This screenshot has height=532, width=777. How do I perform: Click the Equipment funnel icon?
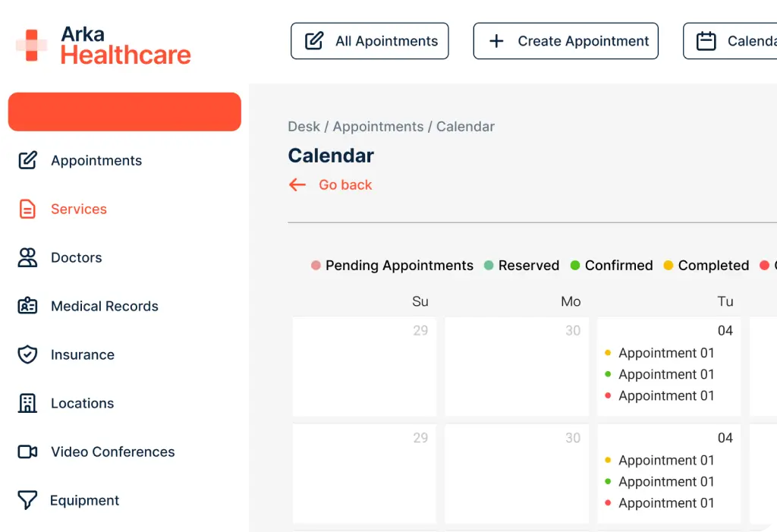coord(27,500)
